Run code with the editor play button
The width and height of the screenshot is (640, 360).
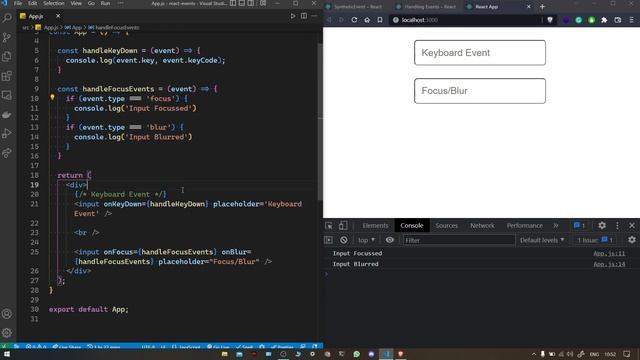click(x=293, y=16)
